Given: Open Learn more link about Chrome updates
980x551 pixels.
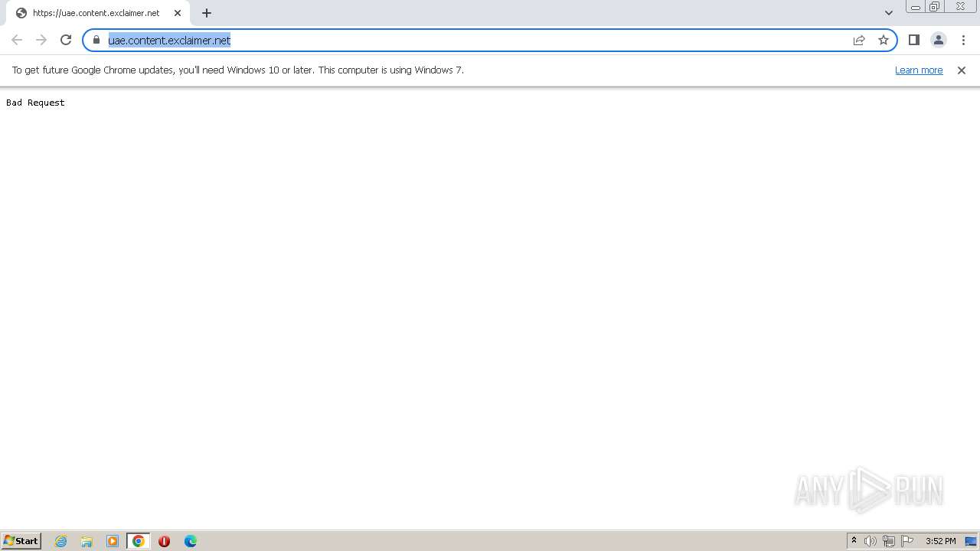Looking at the screenshot, I should pos(919,70).
